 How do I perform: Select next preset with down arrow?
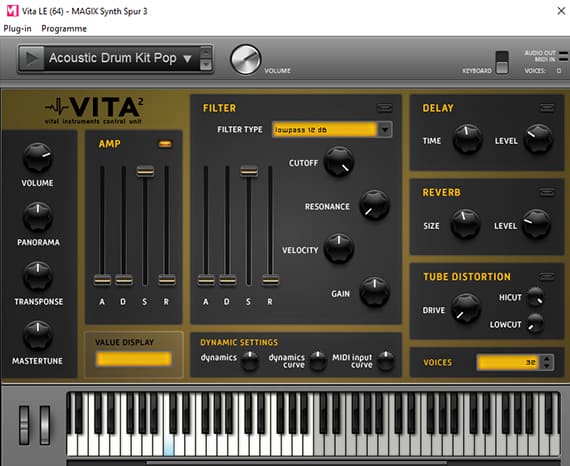click(x=206, y=64)
